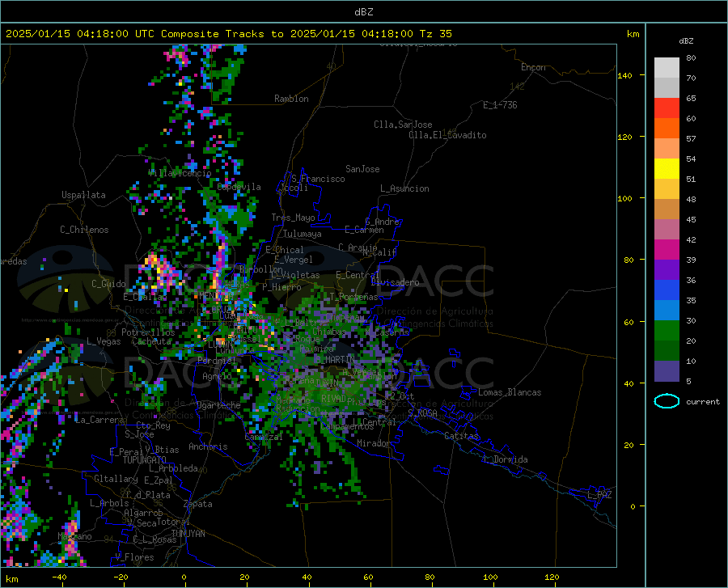
Task: Click the 120 km x-axis tick label
Action: [x=552, y=577]
